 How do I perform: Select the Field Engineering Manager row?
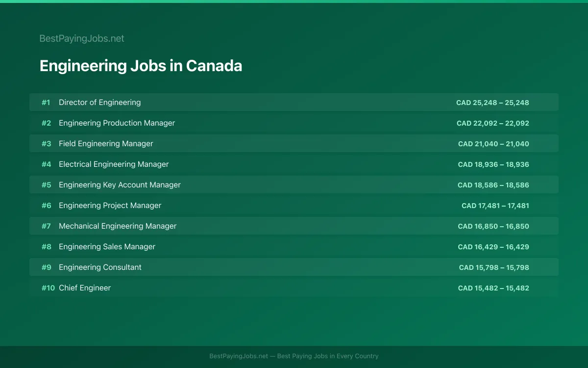pos(294,143)
